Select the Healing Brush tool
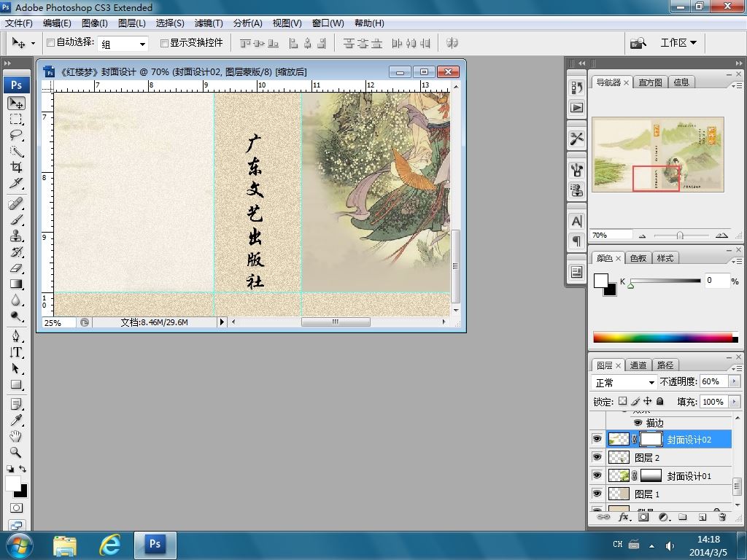747x560 pixels. 17,204
